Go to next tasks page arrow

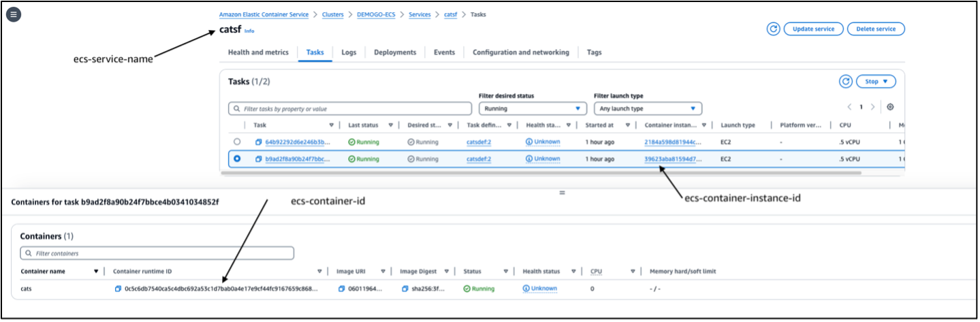pos(872,107)
